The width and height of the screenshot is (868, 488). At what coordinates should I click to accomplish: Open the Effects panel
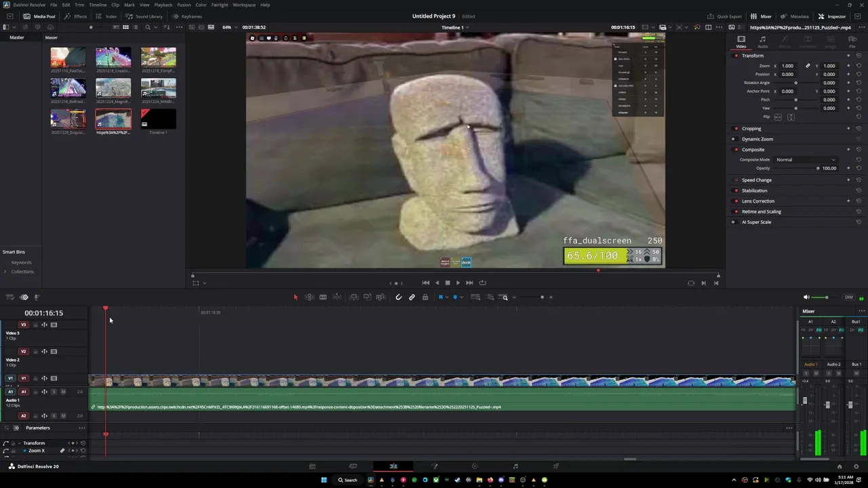coord(76,16)
